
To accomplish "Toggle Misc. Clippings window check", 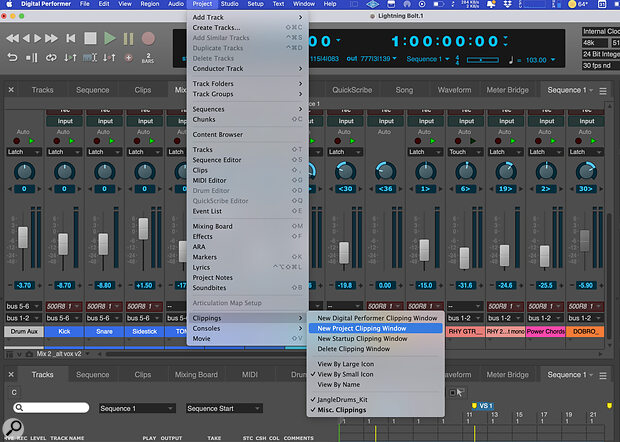I will click(x=374, y=410).
